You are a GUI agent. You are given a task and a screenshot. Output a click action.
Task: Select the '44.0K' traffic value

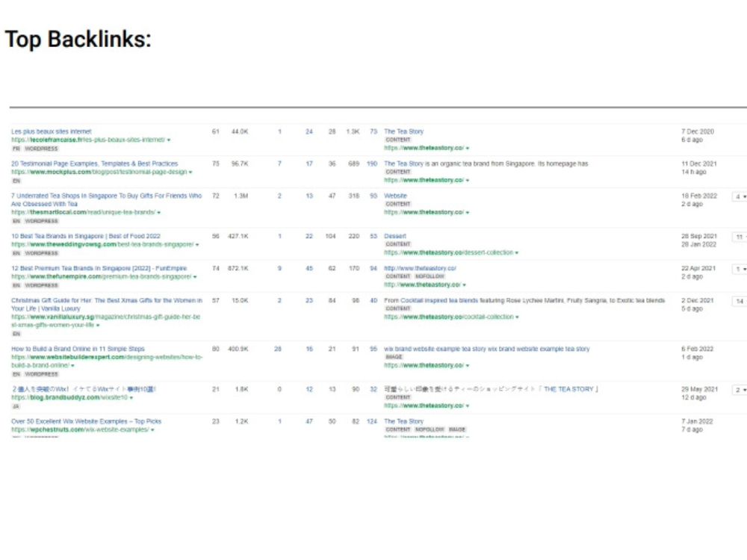click(240, 131)
